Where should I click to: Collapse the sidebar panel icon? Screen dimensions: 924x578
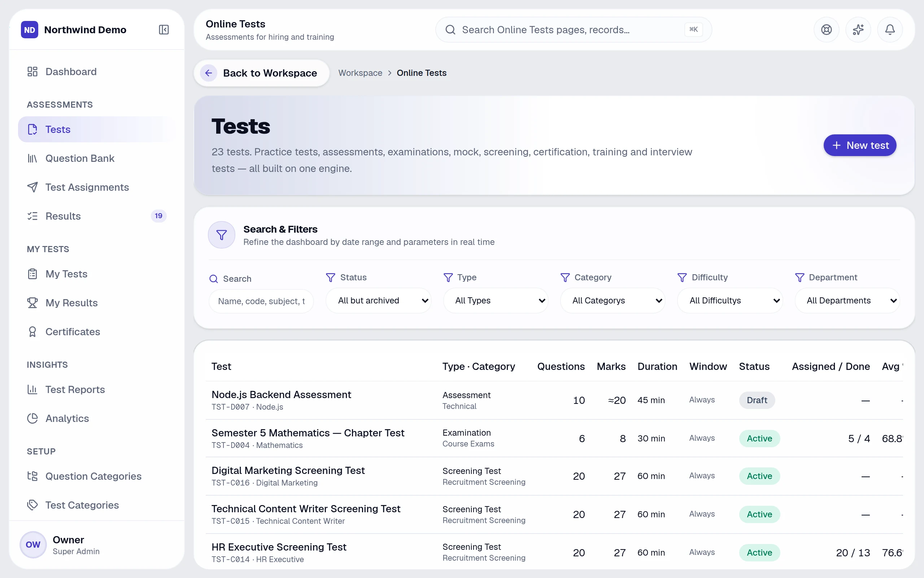click(x=164, y=29)
